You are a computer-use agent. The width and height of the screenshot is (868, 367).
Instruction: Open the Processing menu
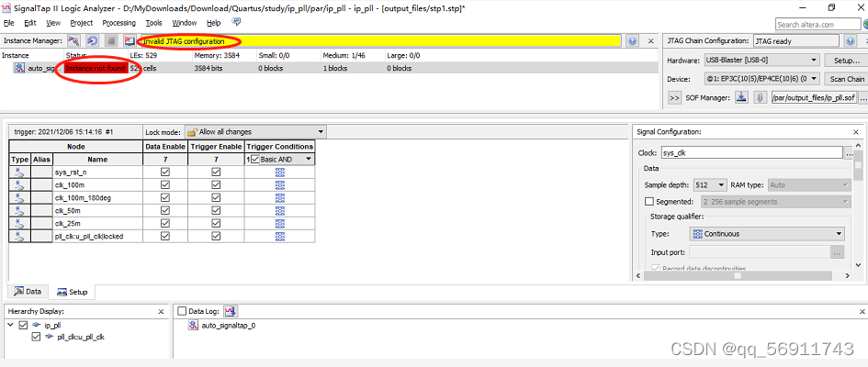[119, 23]
